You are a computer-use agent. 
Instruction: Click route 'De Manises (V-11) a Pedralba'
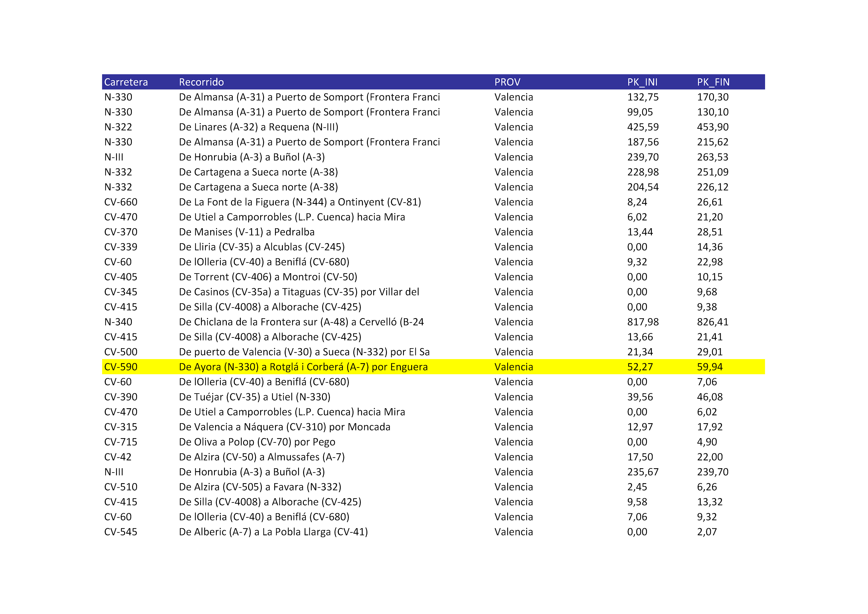pos(247,232)
